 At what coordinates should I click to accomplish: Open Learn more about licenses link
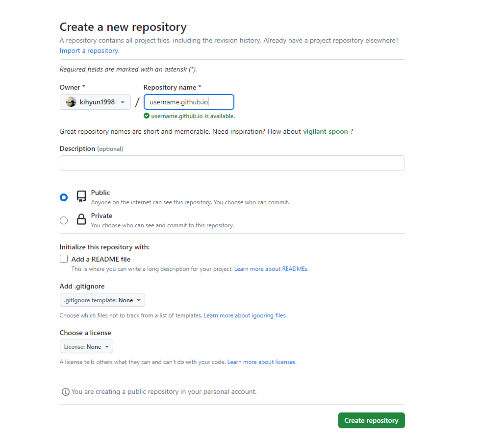(x=262, y=362)
